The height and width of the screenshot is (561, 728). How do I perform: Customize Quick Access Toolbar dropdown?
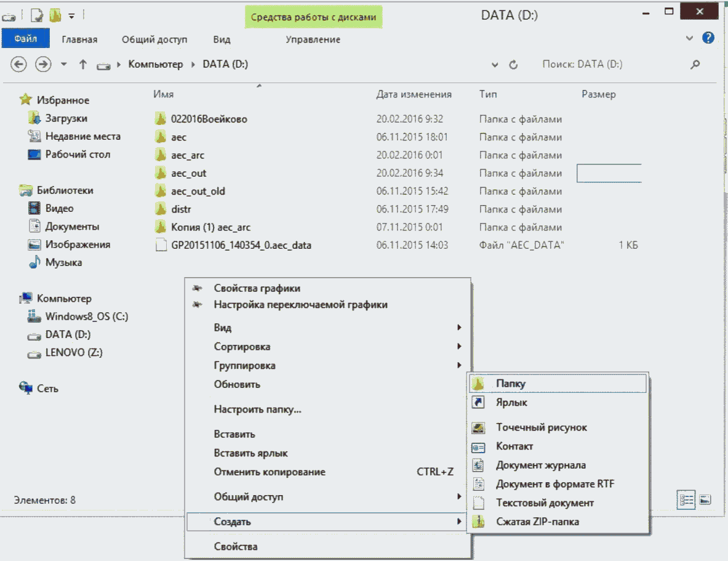click(x=71, y=16)
